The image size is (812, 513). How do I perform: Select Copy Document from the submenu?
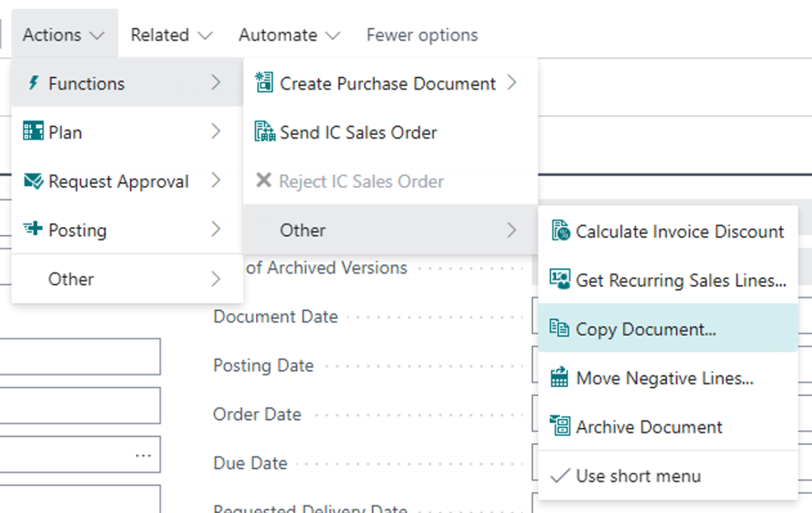pos(645,329)
